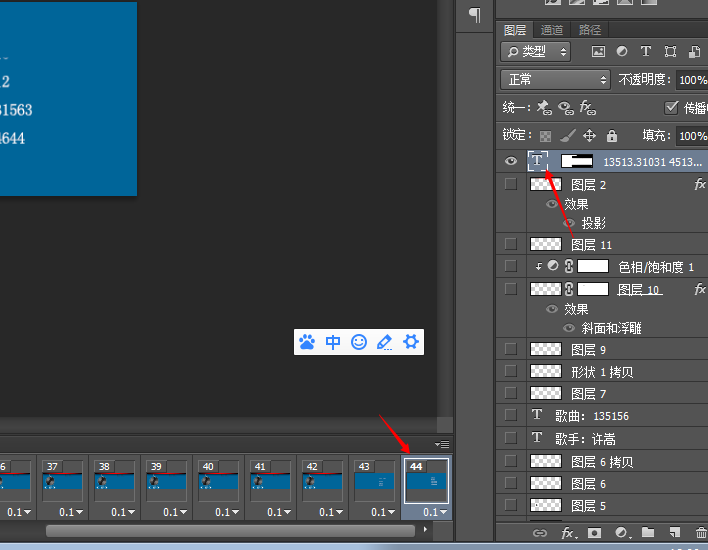The height and width of the screenshot is (550, 708).
Task: Switch to the 通道 tab
Action: tap(552, 30)
